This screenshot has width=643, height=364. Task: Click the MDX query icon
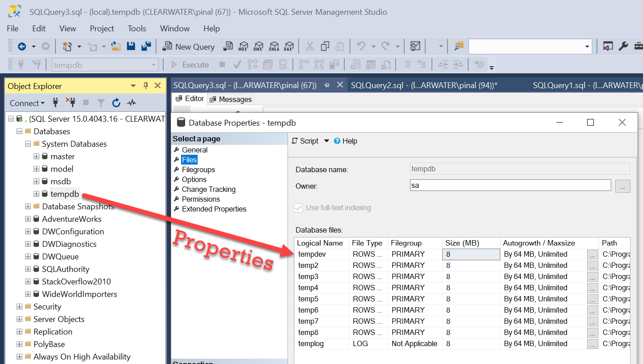click(x=243, y=47)
